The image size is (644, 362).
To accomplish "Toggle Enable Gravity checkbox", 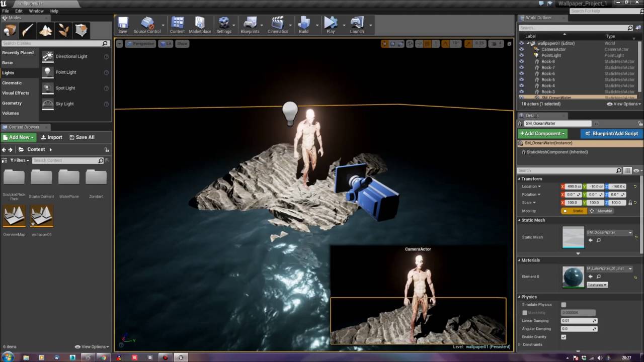I will pyautogui.click(x=563, y=337).
